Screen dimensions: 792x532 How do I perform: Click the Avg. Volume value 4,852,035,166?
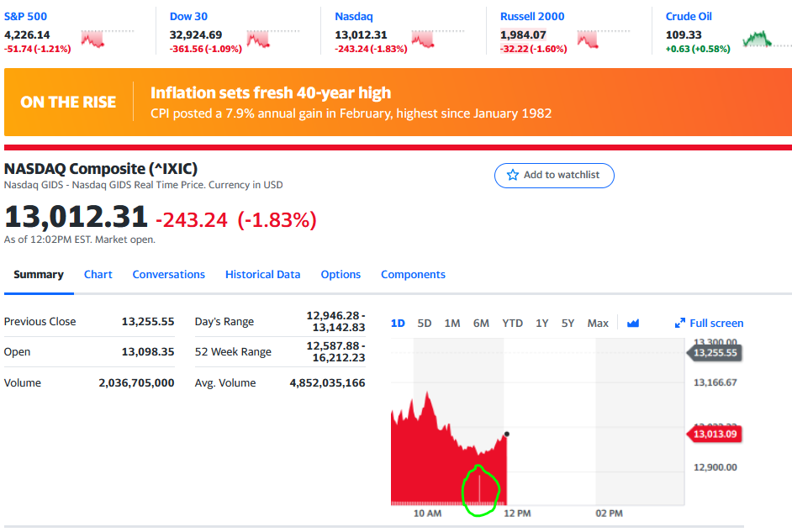click(x=327, y=383)
